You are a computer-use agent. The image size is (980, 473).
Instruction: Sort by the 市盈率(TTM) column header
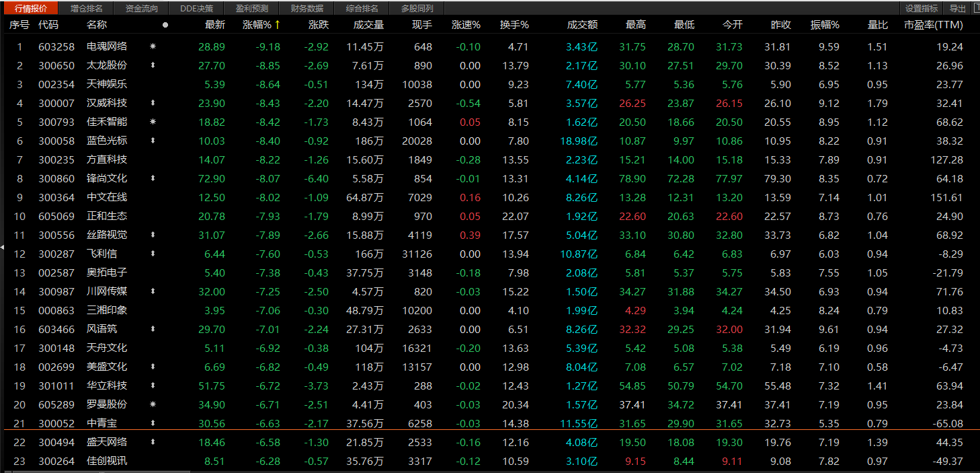click(x=934, y=25)
